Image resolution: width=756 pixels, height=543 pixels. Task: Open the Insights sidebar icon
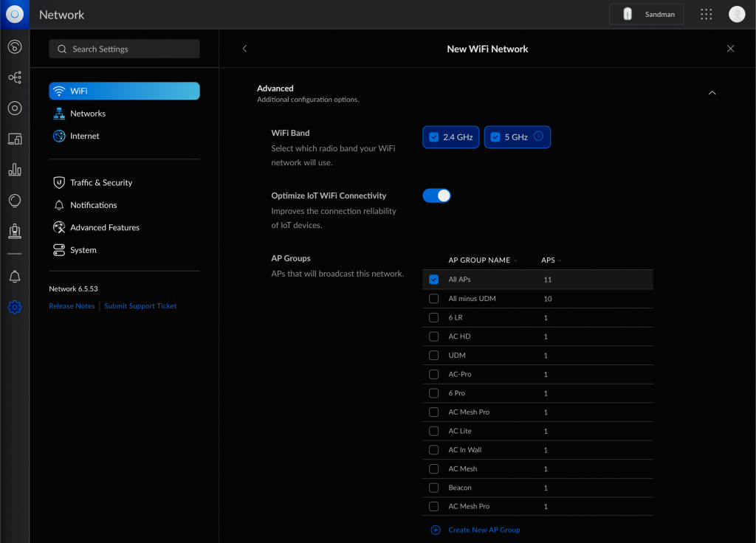click(x=15, y=200)
